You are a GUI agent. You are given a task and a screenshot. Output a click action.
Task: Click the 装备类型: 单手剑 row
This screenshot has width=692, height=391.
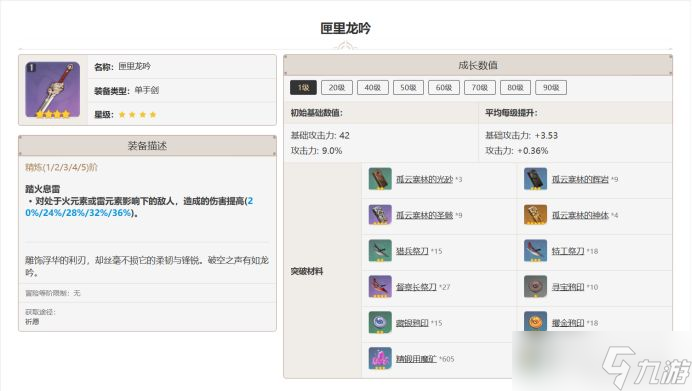point(182,90)
